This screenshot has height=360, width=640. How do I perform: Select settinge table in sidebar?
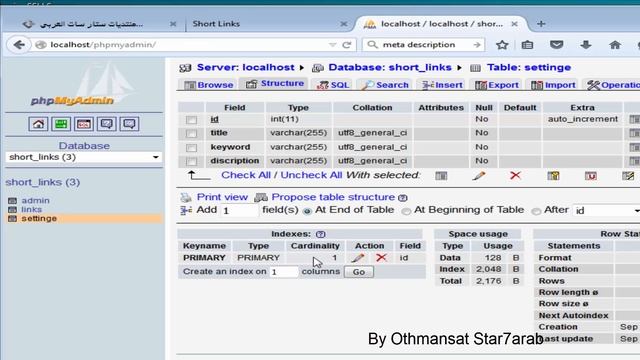point(39,218)
